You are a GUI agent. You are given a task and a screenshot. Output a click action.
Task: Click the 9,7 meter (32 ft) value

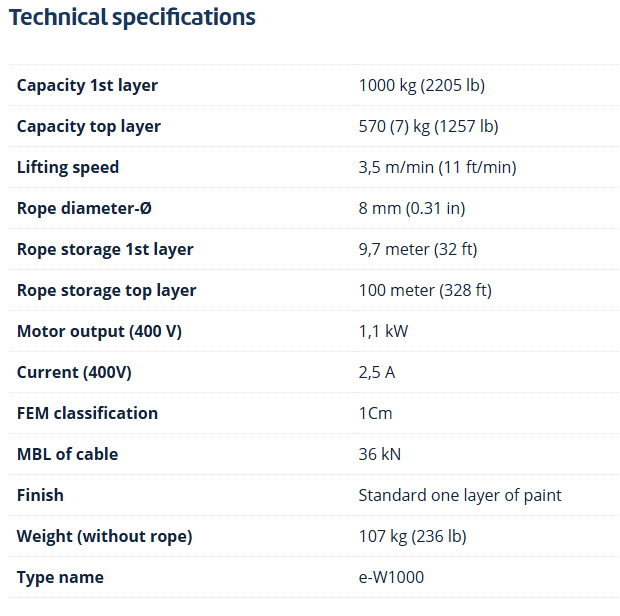(x=418, y=249)
